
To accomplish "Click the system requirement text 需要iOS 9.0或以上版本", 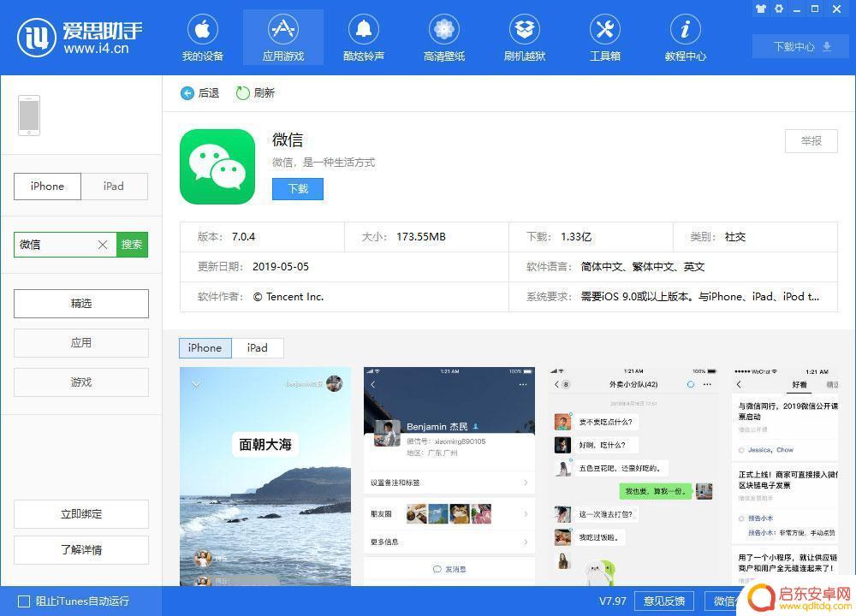I will 637,297.
